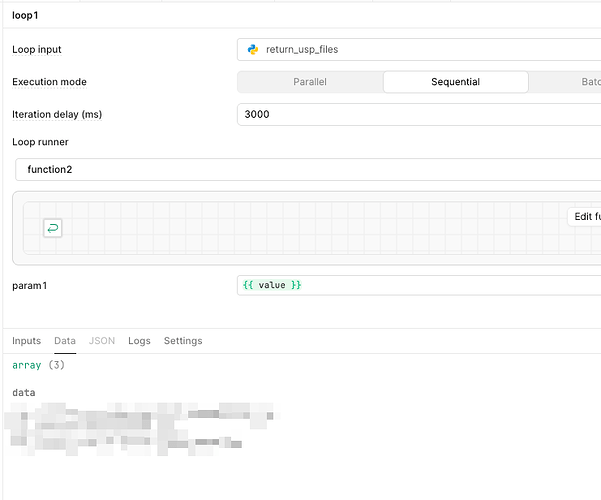Click the Iteration delay field showing 3000
Screen dimensions: 601x500
point(420,114)
